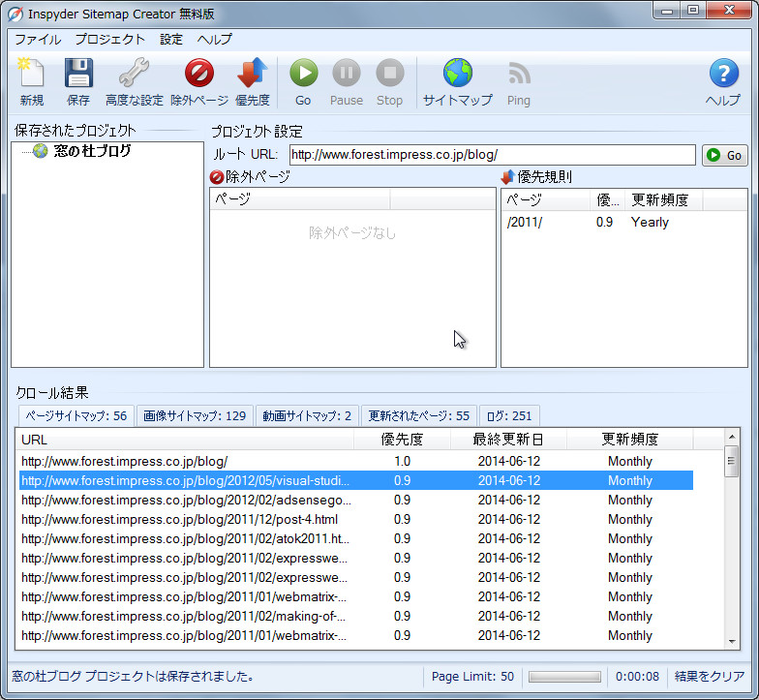Screen dimensions: 759x700
Task: Click the 1.0 priority value
Action: (x=403, y=461)
